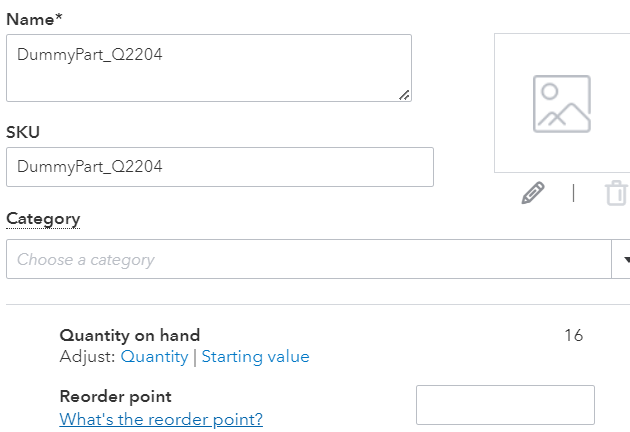Click the SKU field label
The width and height of the screenshot is (630, 432).
(23, 132)
